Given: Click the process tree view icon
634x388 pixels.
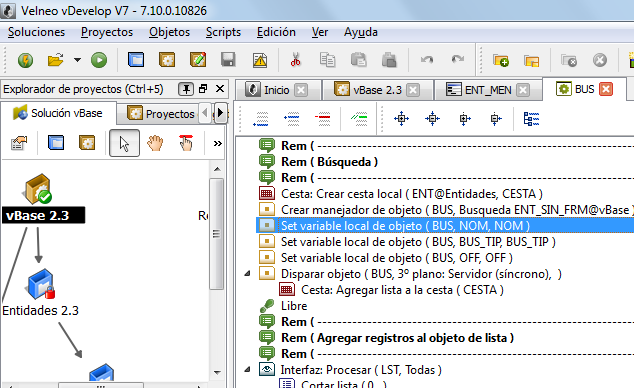Looking at the screenshot, I should pos(531,119).
